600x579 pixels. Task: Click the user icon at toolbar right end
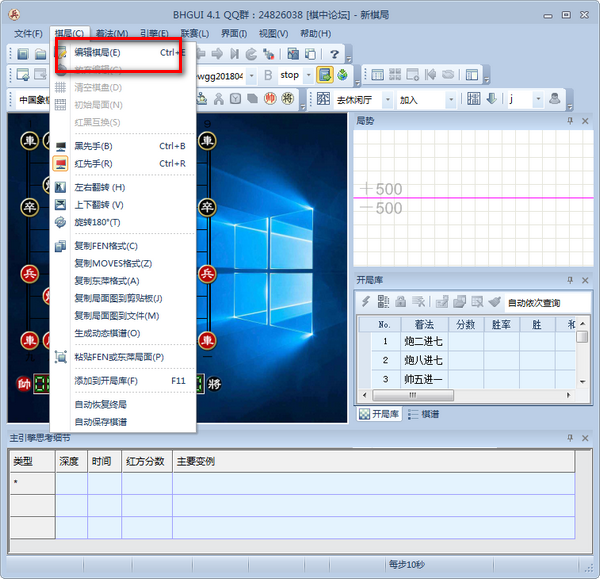(552, 99)
